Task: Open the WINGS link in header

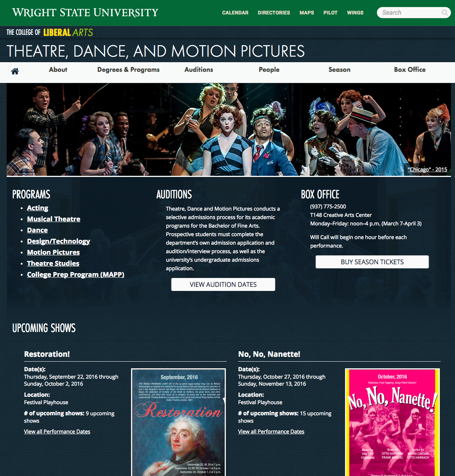Action: 355,13
